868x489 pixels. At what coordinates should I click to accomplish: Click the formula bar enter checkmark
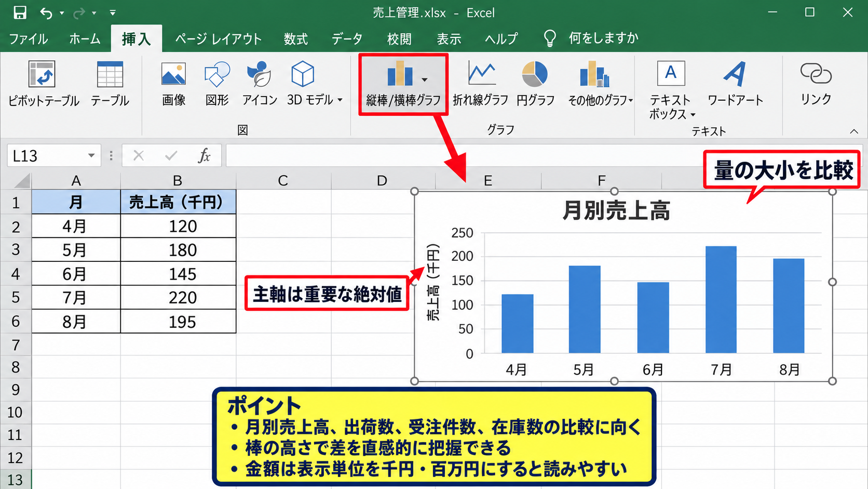tap(171, 155)
